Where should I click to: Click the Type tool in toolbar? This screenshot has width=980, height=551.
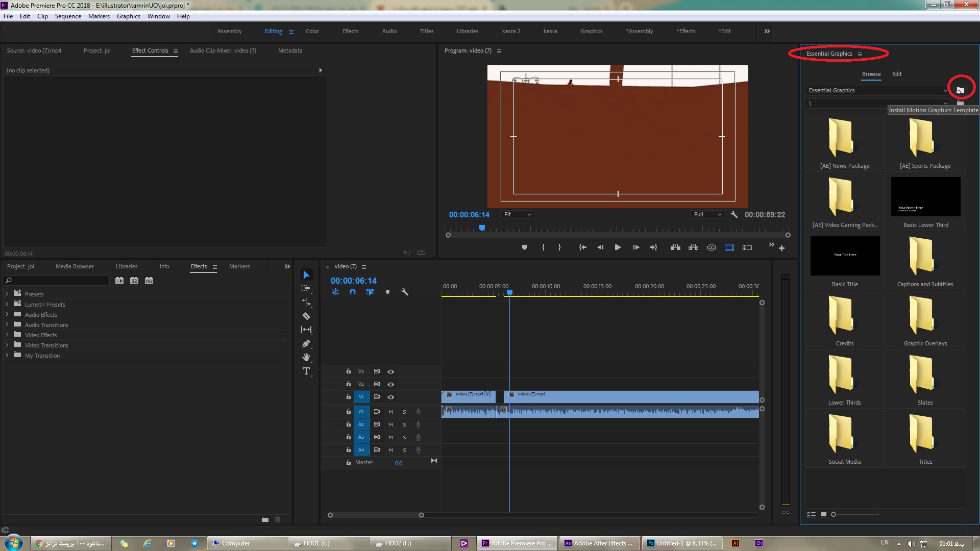(307, 371)
